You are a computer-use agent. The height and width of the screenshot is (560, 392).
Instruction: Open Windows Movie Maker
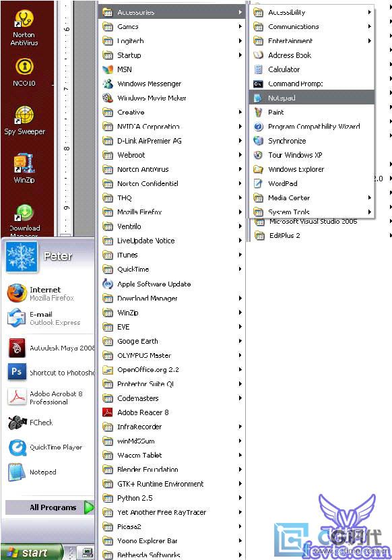[x=172, y=98]
